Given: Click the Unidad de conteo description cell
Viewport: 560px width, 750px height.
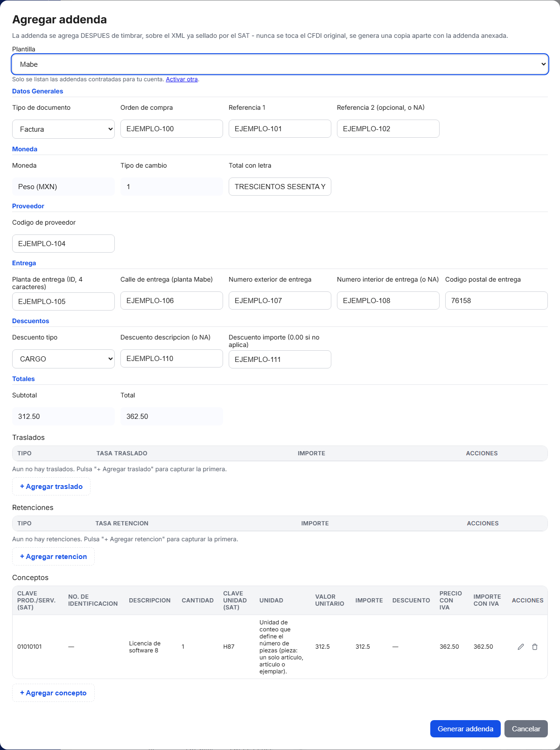Looking at the screenshot, I should click(281, 647).
